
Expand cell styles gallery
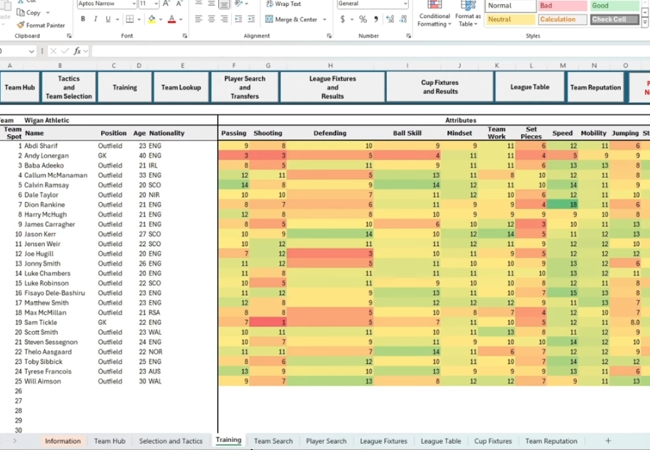click(645, 22)
